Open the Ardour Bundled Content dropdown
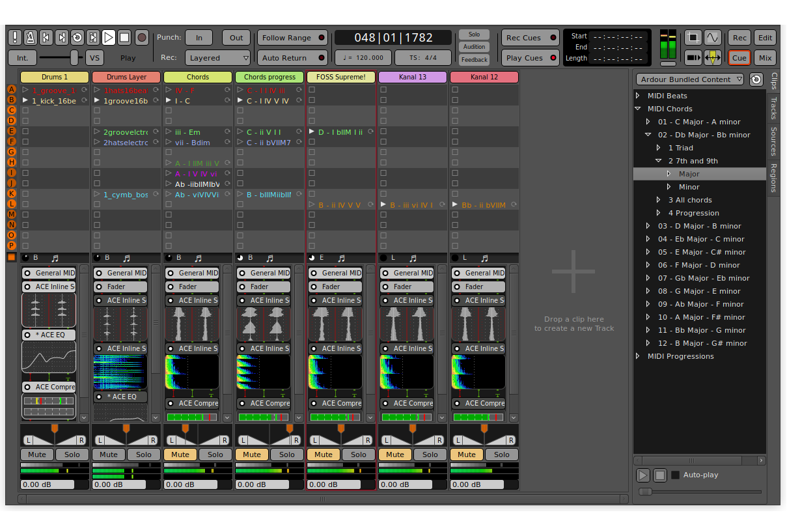787x532 pixels. click(689, 79)
